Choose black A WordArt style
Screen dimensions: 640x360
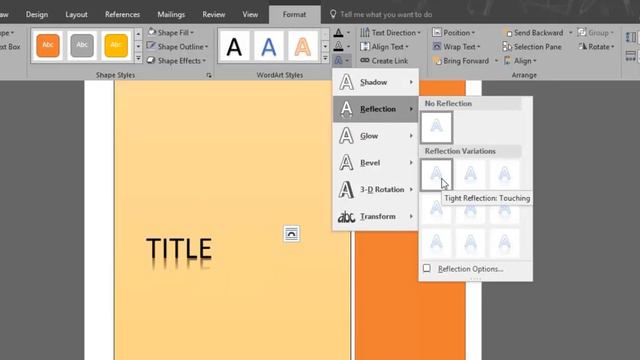(x=234, y=46)
